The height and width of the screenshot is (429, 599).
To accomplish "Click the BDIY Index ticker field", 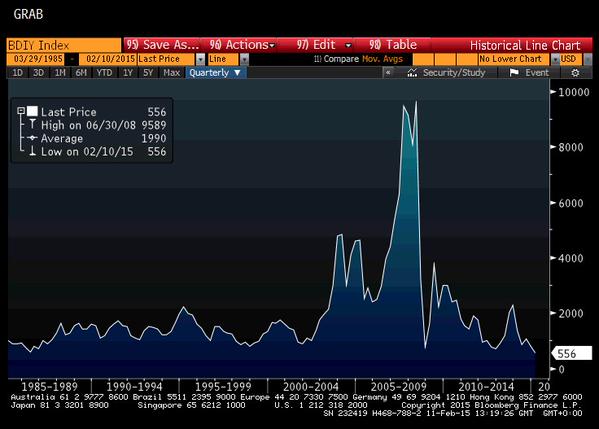I will click(x=63, y=45).
